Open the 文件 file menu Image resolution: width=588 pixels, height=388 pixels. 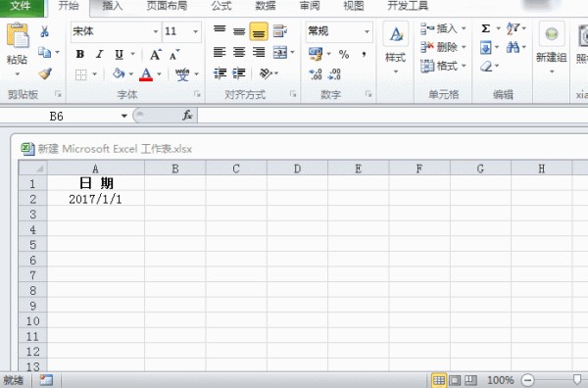pyautogui.click(x=21, y=6)
